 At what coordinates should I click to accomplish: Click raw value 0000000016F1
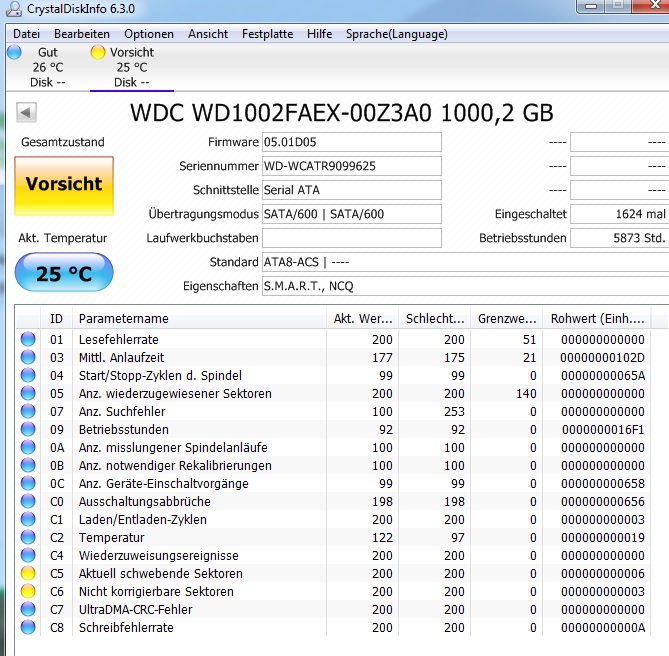tap(603, 430)
